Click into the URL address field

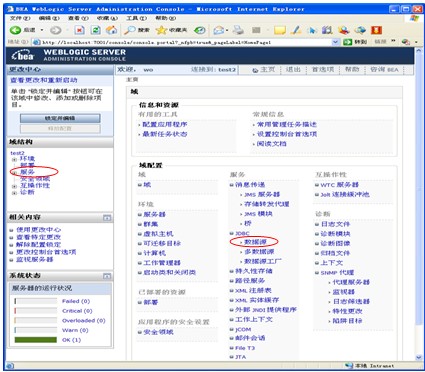pyautogui.click(x=187, y=42)
